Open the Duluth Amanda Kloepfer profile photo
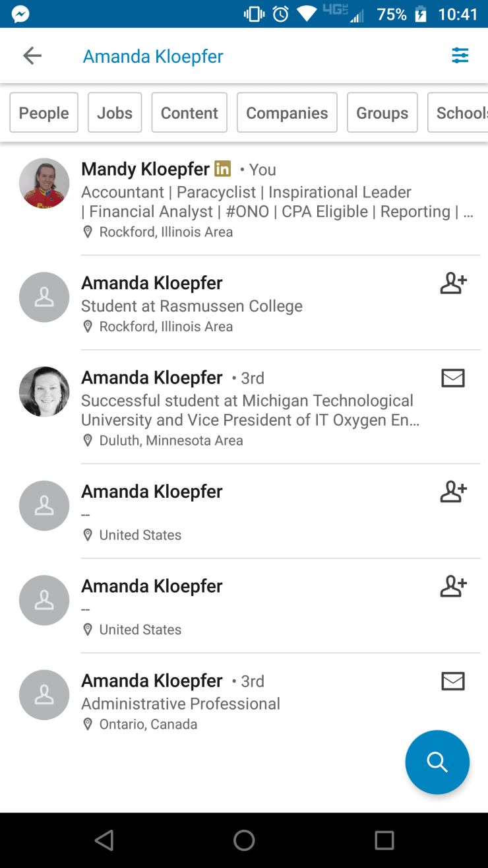 pyautogui.click(x=44, y=391)
